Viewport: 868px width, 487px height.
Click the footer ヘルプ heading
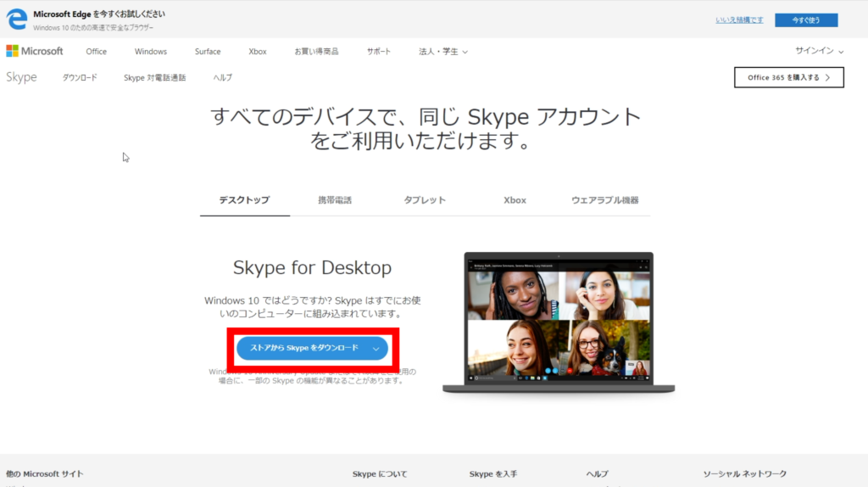tap(598, 473)
